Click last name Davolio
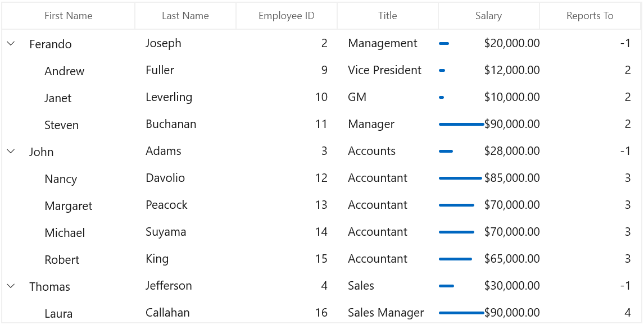Image resolution: width=644 pixels, height=325 pixels. pos(165,178)
